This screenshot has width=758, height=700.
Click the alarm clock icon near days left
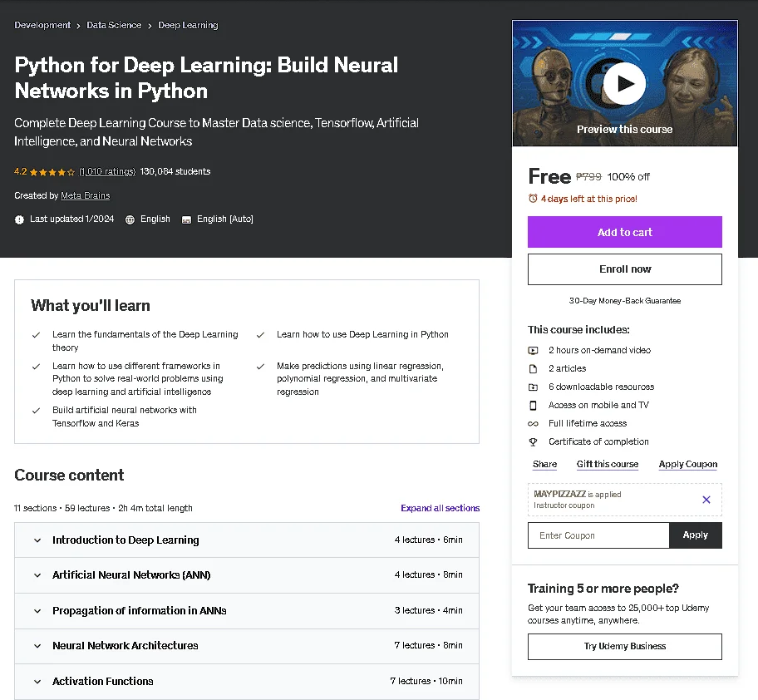pyautogui.click(x=533, y=198)
